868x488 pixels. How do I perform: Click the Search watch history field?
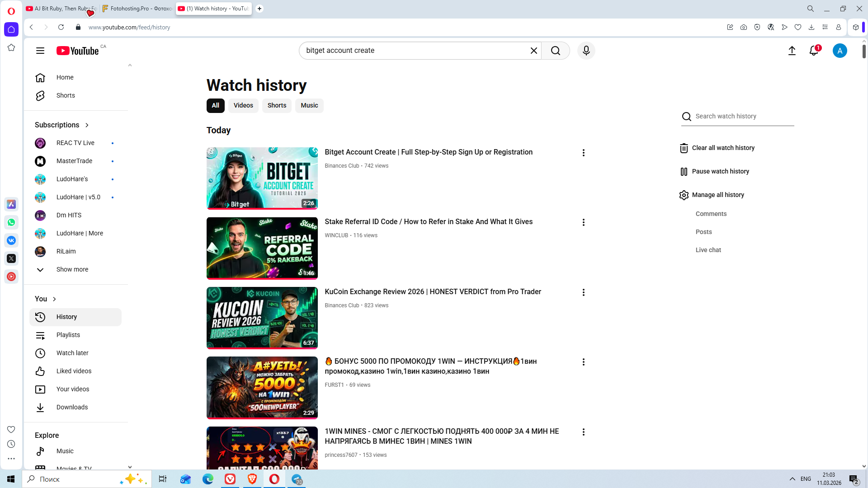click(x=743, y=116)
